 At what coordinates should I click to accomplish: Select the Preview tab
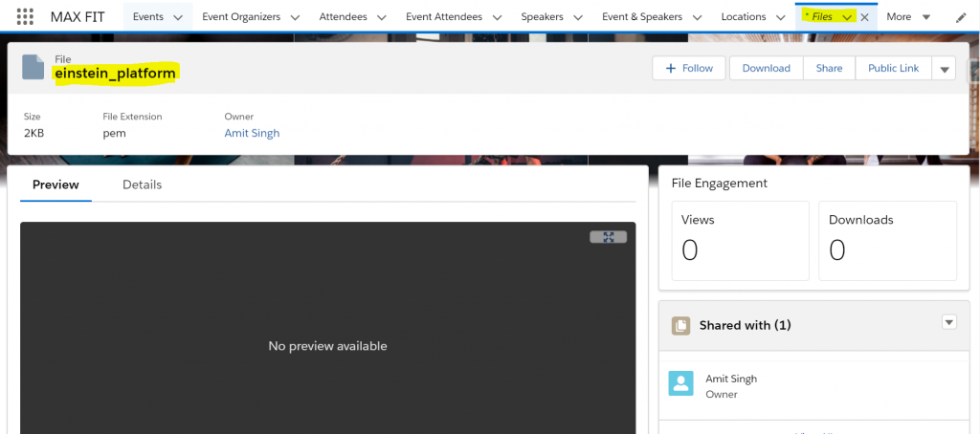click(x=56, y=184)
